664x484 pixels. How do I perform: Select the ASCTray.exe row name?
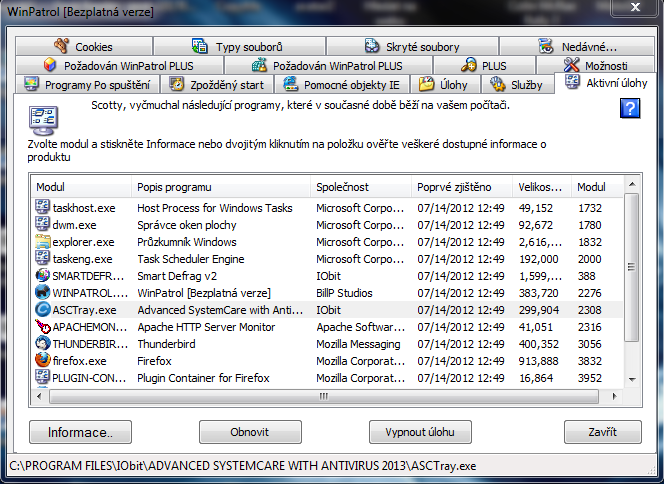[84, 310]
